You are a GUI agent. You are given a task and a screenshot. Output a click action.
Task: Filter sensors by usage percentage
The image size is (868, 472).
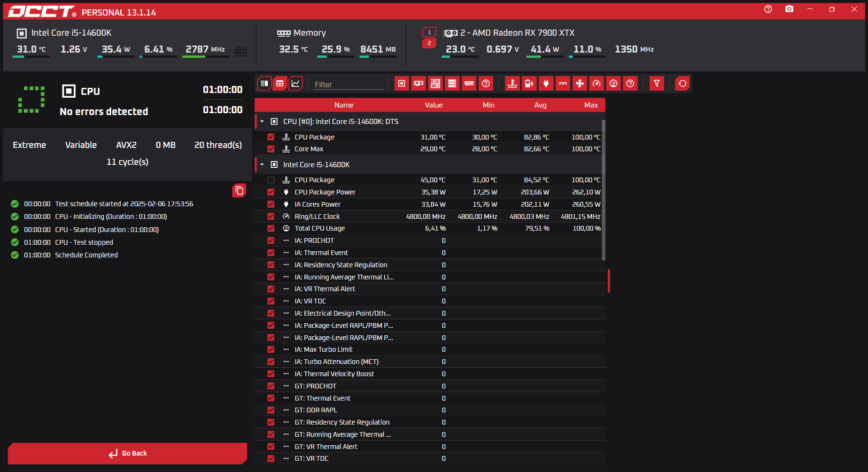(x=613, y=84)
